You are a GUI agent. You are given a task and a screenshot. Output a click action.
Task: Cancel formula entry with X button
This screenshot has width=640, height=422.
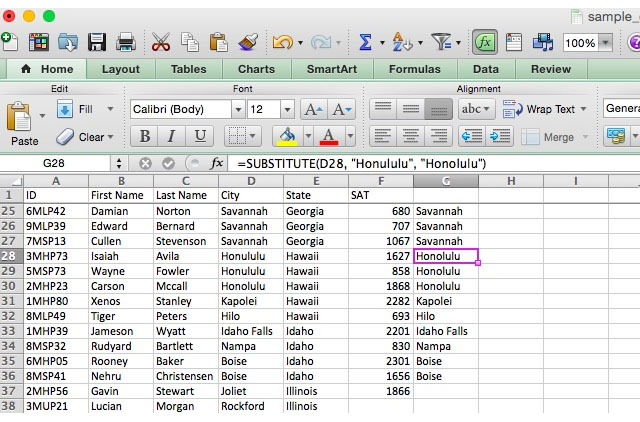pos(145,164)
